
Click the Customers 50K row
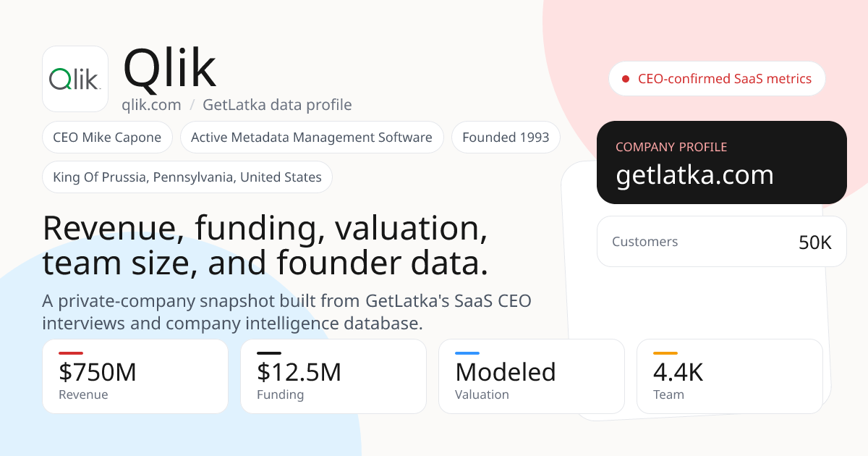pyautogui.click(x=722, y=242)
